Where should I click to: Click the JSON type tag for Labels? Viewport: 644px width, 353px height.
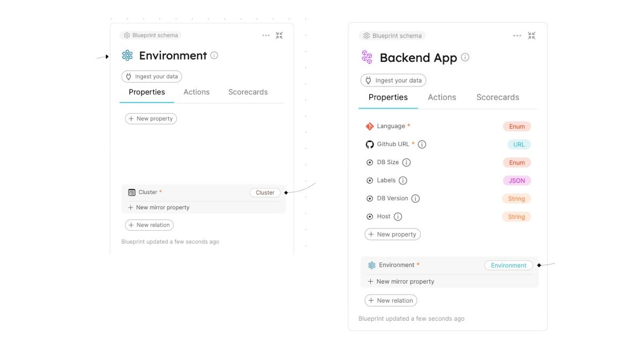tap(517, 181)
